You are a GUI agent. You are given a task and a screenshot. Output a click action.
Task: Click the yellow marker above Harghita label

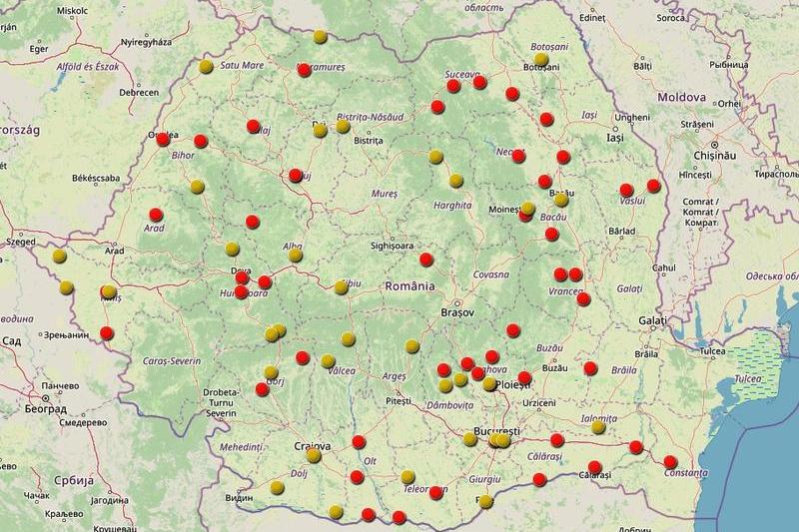(x=455, y=181)
